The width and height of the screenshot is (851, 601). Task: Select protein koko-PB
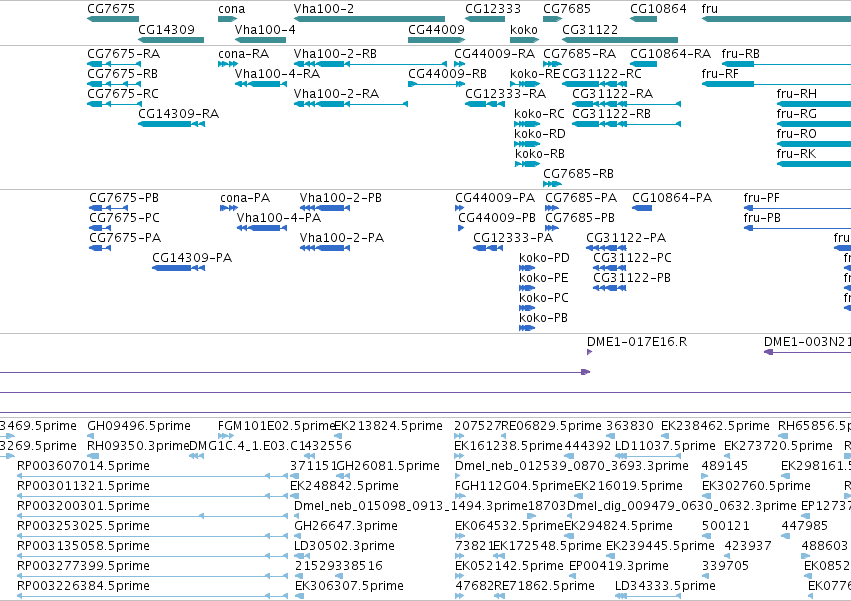click(527, 328)
